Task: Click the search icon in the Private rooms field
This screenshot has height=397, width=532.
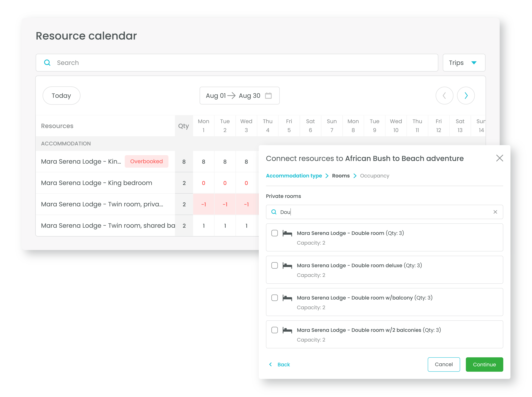Action: 274,212
